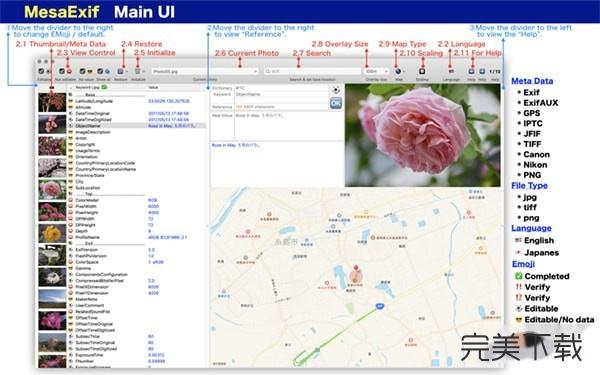600x375 pixels.
Task: Click the Scaling toolbar icon
Action: coord(422,71)
